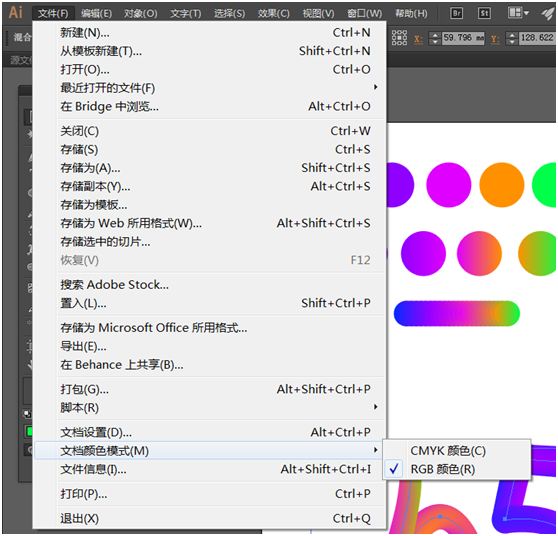Expand 最近打开的文件(F) submenu

210,88
